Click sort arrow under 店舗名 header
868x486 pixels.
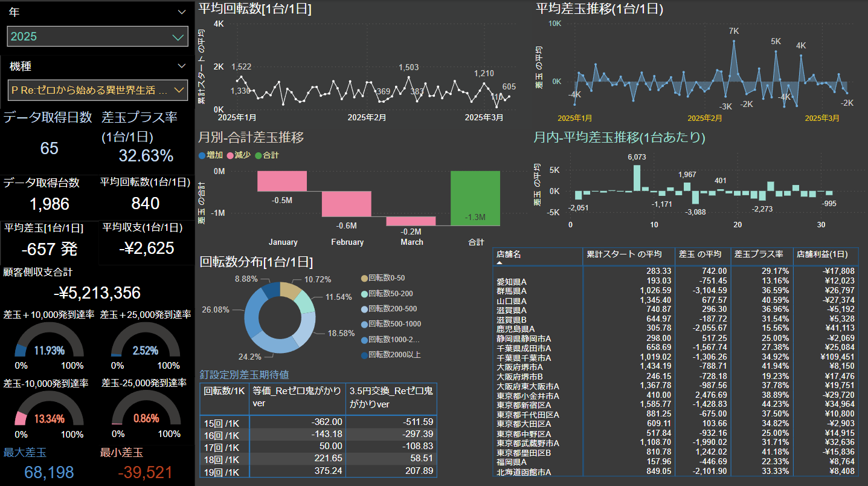[x=500, y=264]
